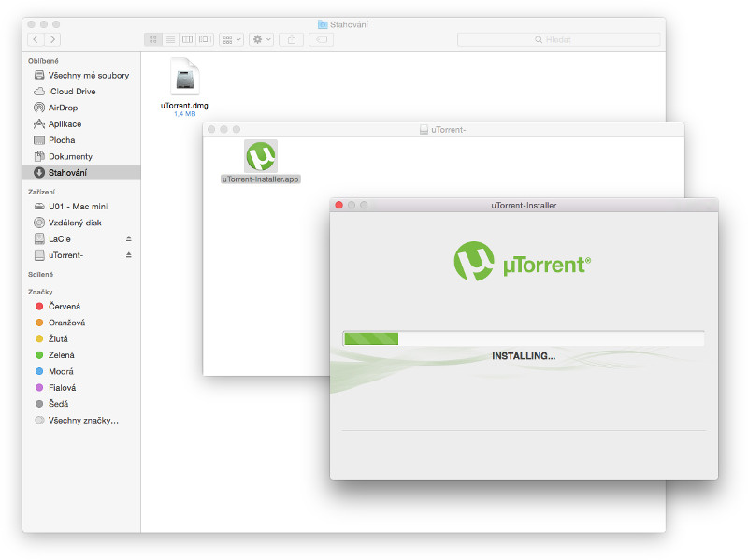Open Aplikace folder in the sidebar

coord(81,124)
